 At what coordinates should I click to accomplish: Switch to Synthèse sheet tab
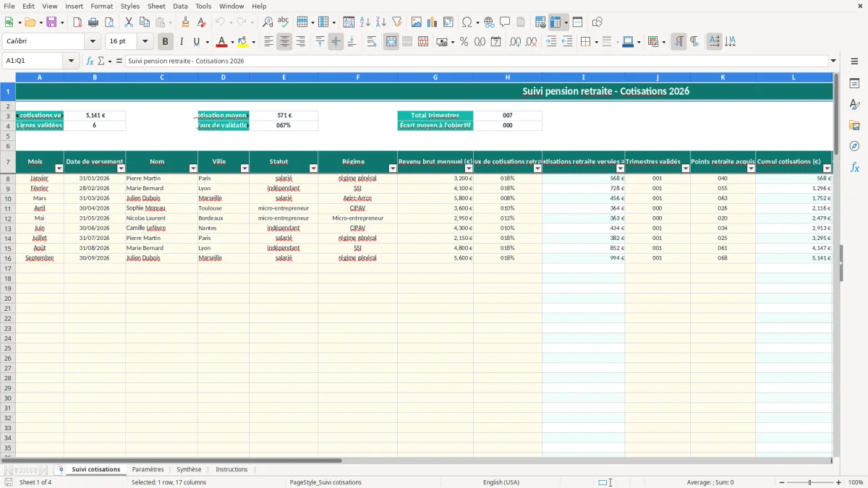click(x=190, y=469)
